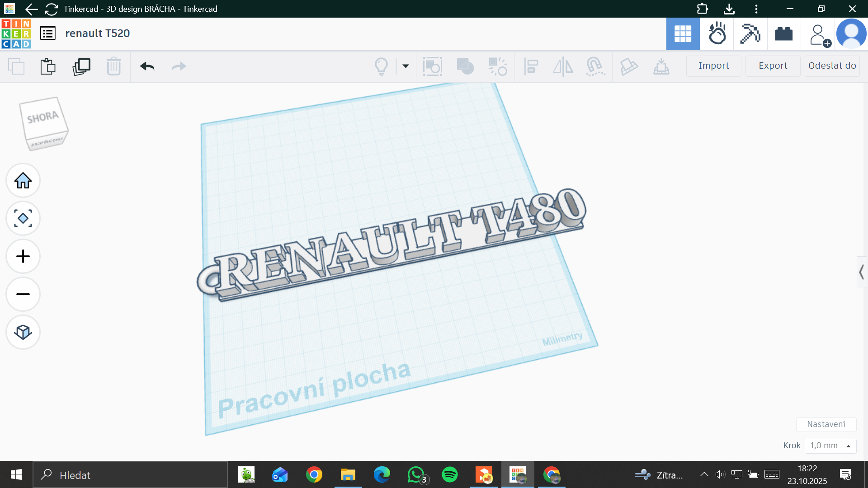Open the Krok snap grid dropdown
Viewport: 868px width, 488px height.
[x=830, y=446]
